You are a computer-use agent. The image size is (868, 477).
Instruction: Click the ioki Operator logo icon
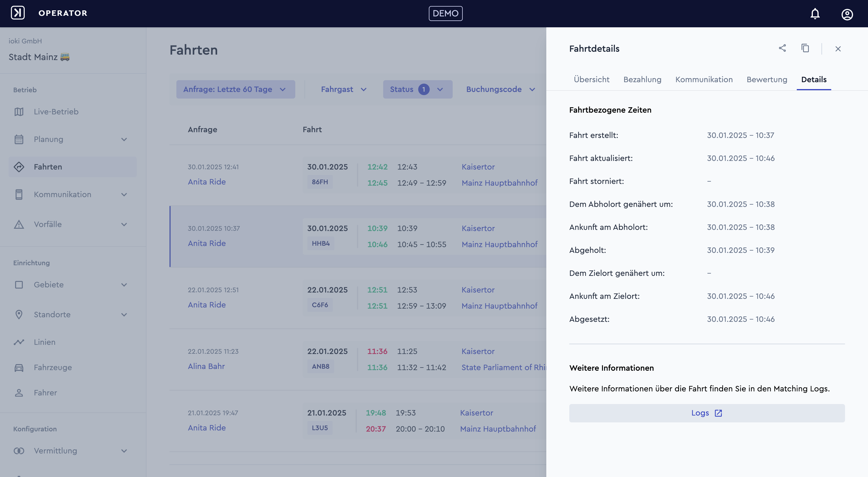(x=18, y=13)
